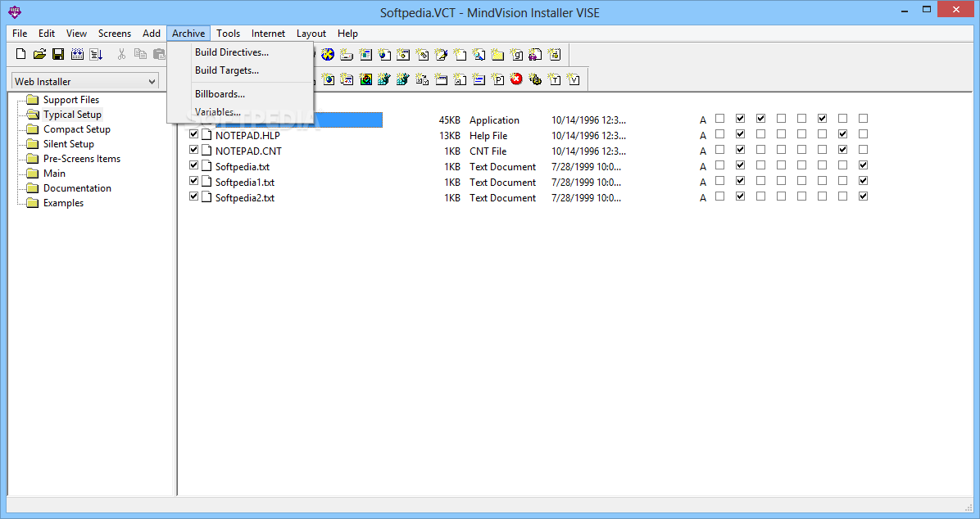Choose Build Targets from Archive menu

coord(240,70)
